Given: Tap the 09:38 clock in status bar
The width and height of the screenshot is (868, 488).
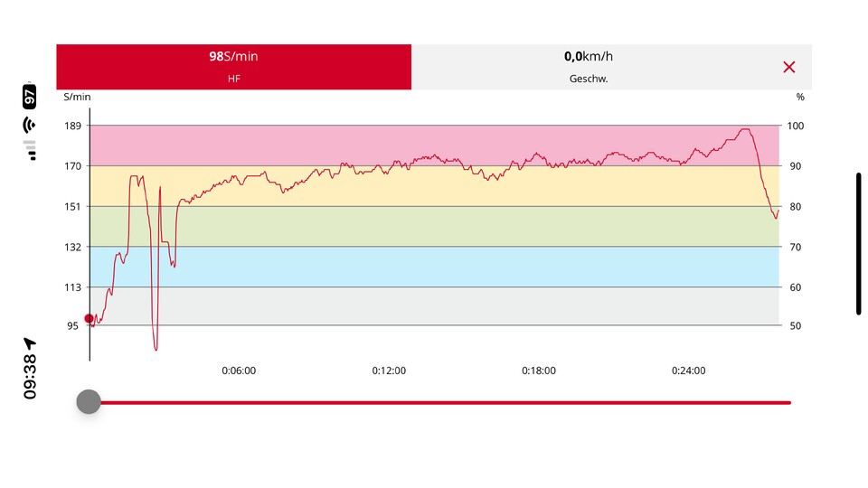Looking at the screenshot, I should pyautogui.click(x=30, y=377).
